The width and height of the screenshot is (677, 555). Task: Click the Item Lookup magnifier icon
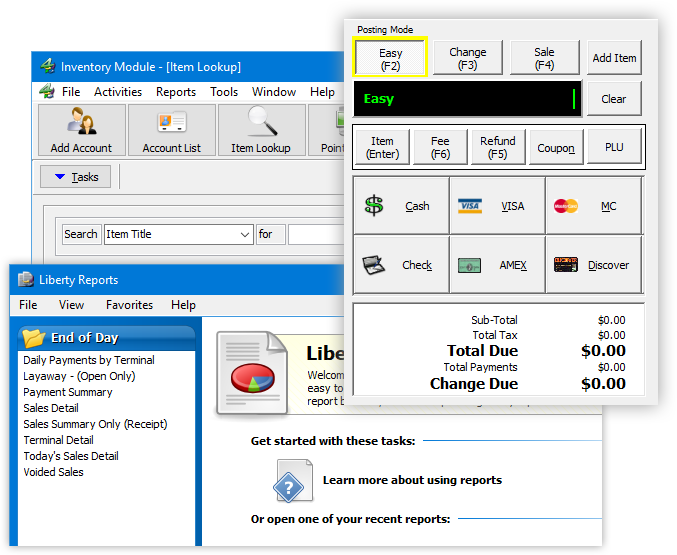263,121
